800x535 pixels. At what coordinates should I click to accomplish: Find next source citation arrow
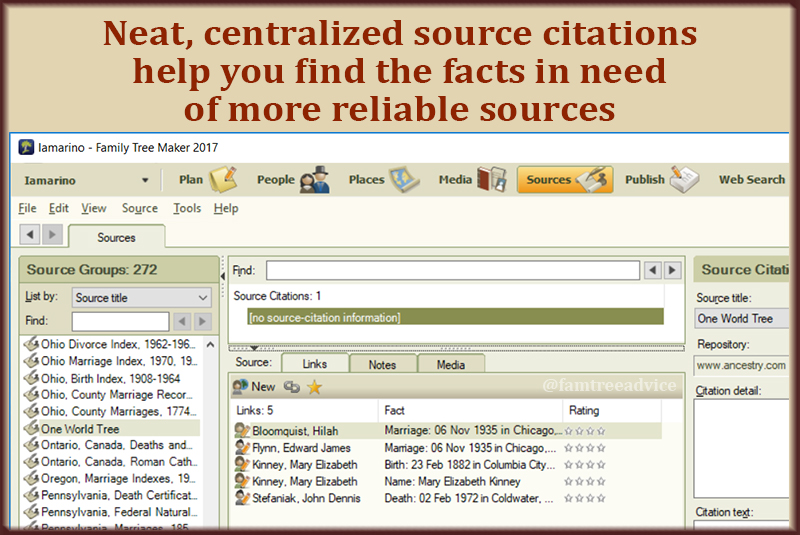(672, 270)
